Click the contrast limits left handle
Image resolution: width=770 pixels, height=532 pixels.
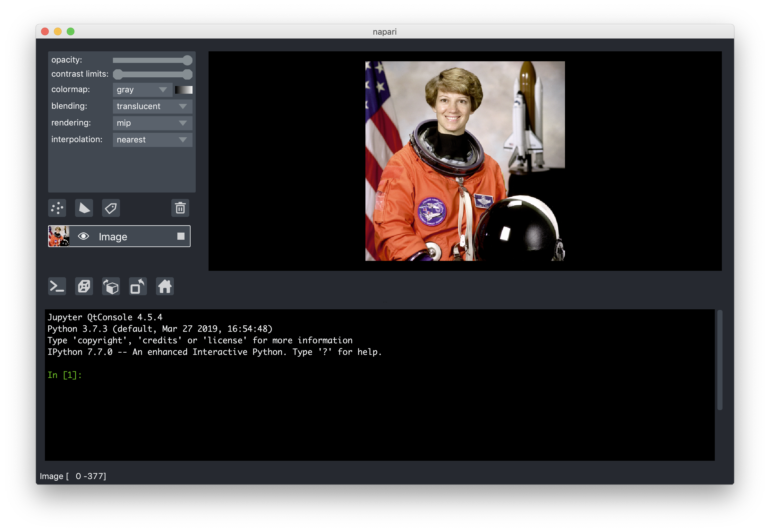118,74
